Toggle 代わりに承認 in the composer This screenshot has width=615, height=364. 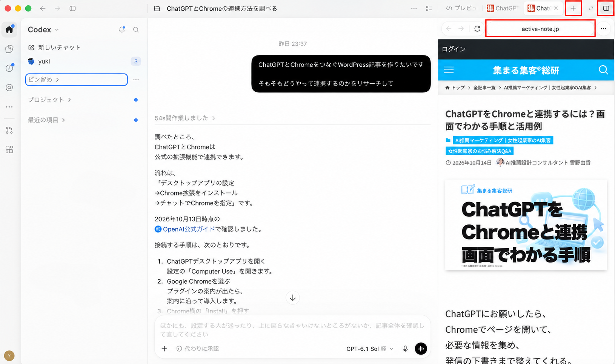click(x=198, y=349)
